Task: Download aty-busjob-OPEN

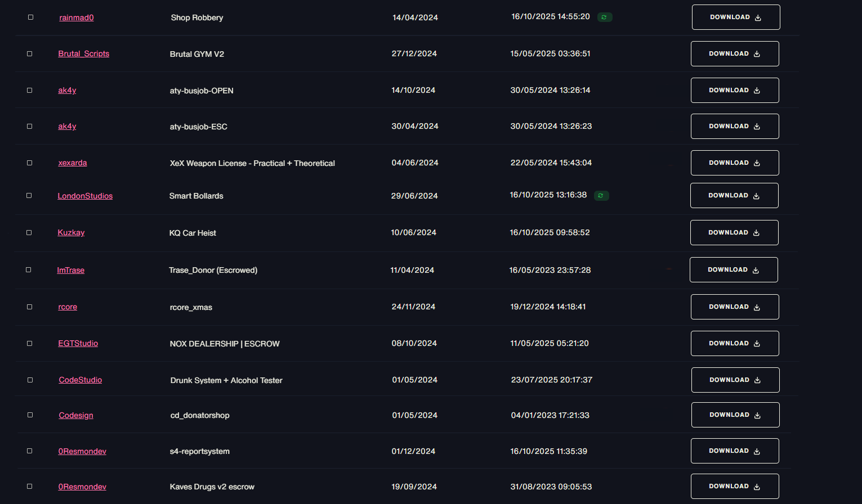Action: click(735, 91)
